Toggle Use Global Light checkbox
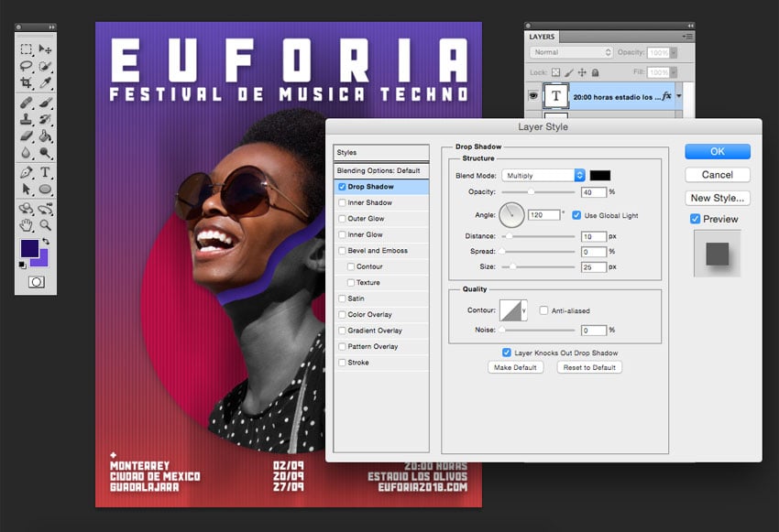The width and height of the screenshot is (779, 532). 576,215
